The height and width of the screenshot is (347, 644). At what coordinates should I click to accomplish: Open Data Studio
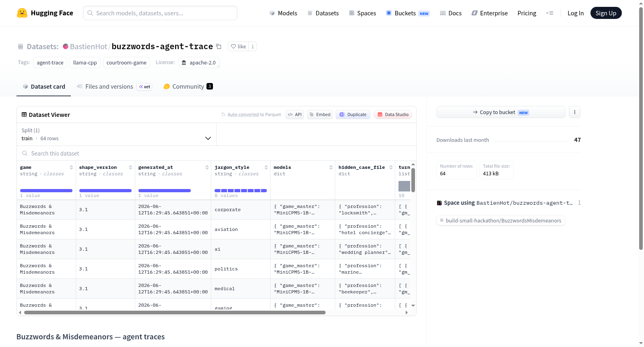(392, 114)
